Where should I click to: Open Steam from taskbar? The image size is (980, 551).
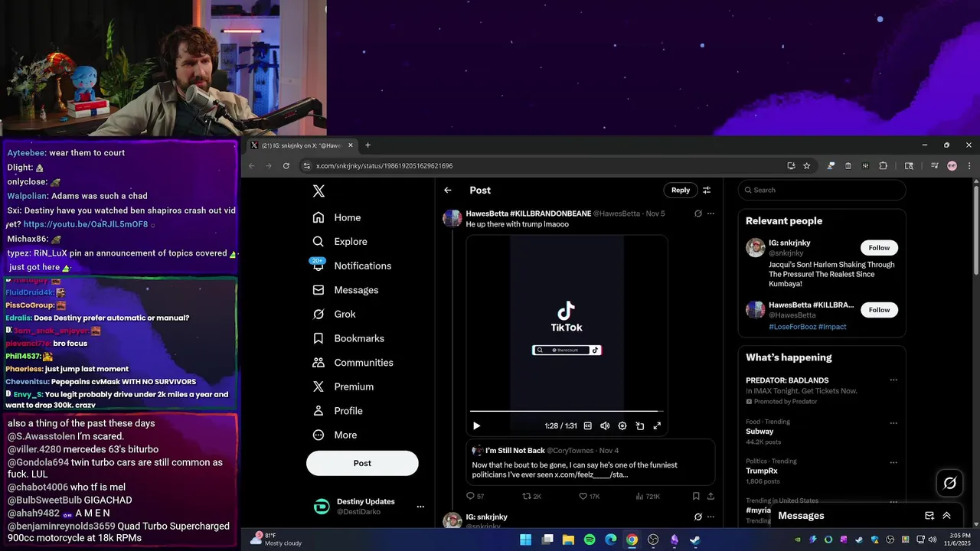coord(694,540)
